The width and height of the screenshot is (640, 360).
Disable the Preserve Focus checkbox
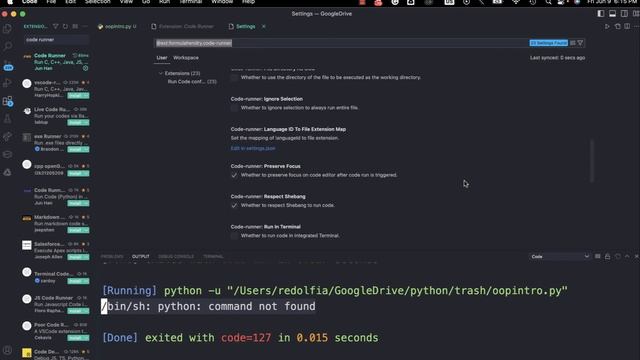[x=234, y=175]
